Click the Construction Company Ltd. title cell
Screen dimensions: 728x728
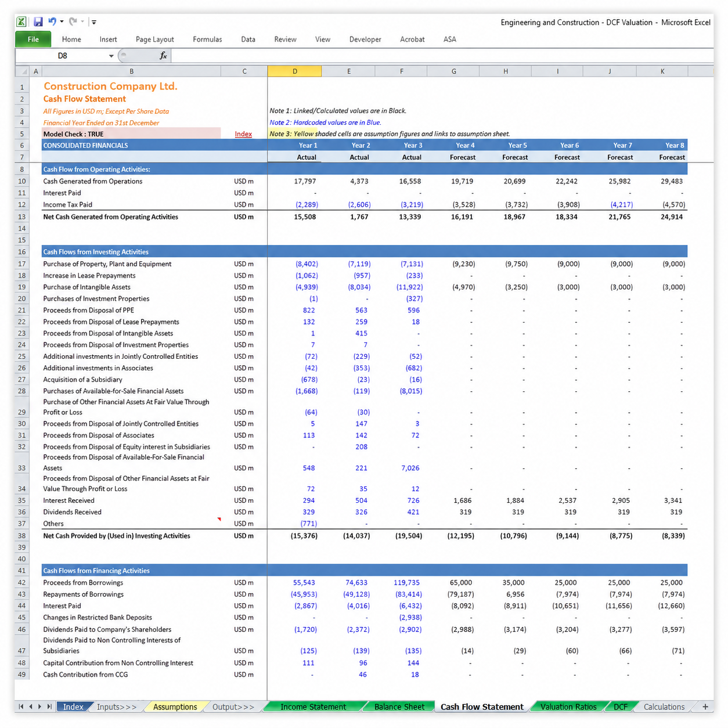pyautogui.click(x=110, y=86)
